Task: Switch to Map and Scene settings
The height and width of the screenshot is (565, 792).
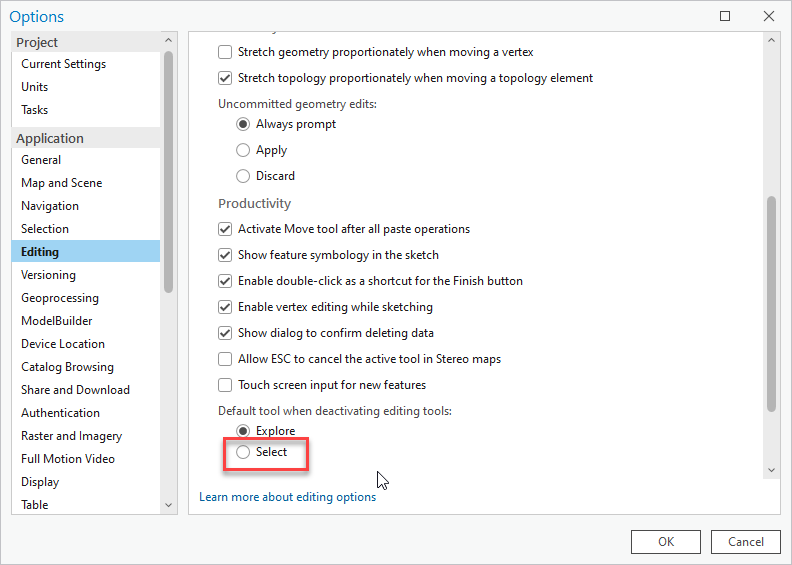Action: click(x=61, y=183)
